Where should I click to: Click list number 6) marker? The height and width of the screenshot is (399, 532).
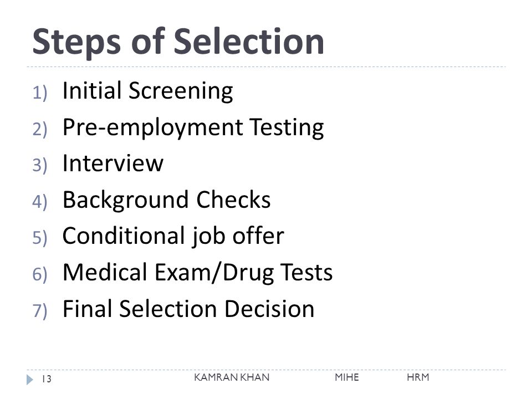pos(40,274)
